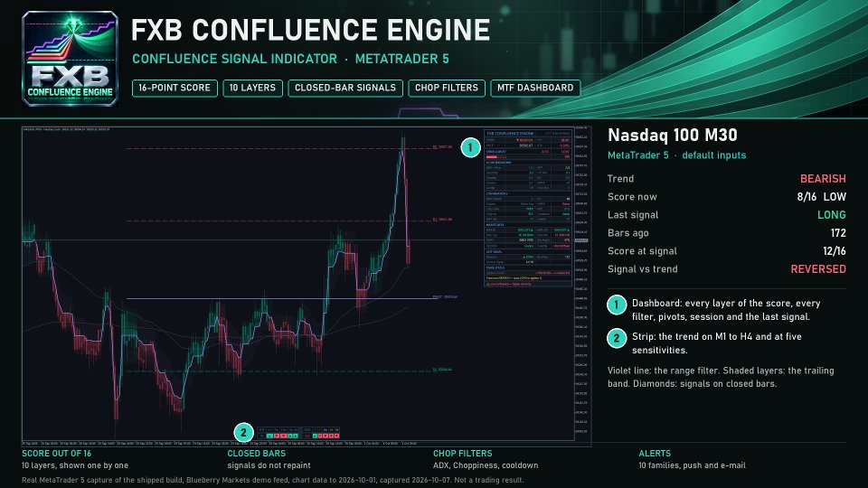
Task: Click the FXB CONFLUENCE ENGINE title text
Action: (x=310, y=30)
